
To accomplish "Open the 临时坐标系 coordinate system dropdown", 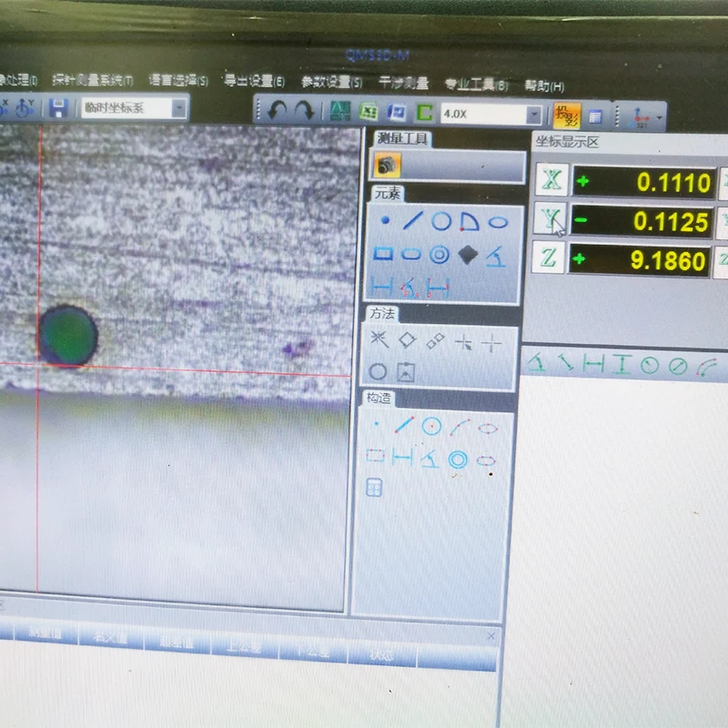I will coord(178,109).
